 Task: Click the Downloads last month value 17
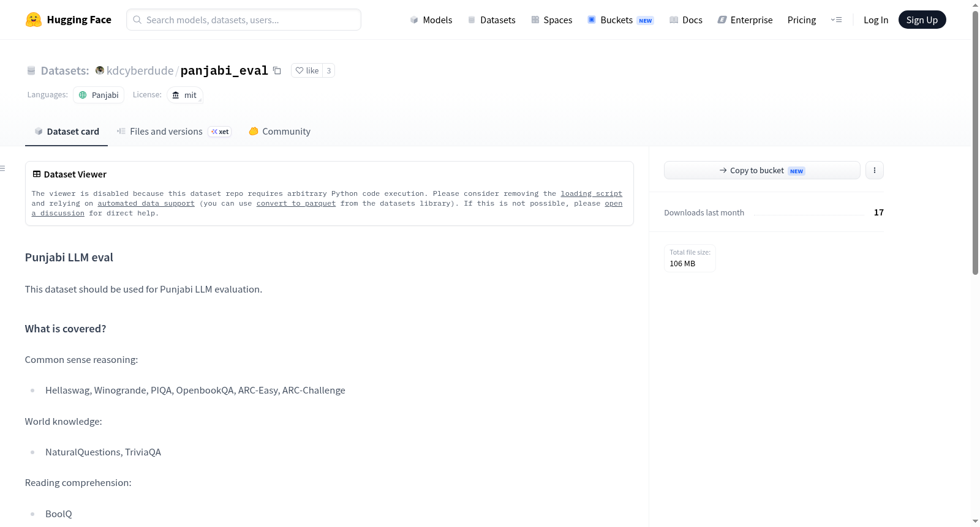coord(879,212)
